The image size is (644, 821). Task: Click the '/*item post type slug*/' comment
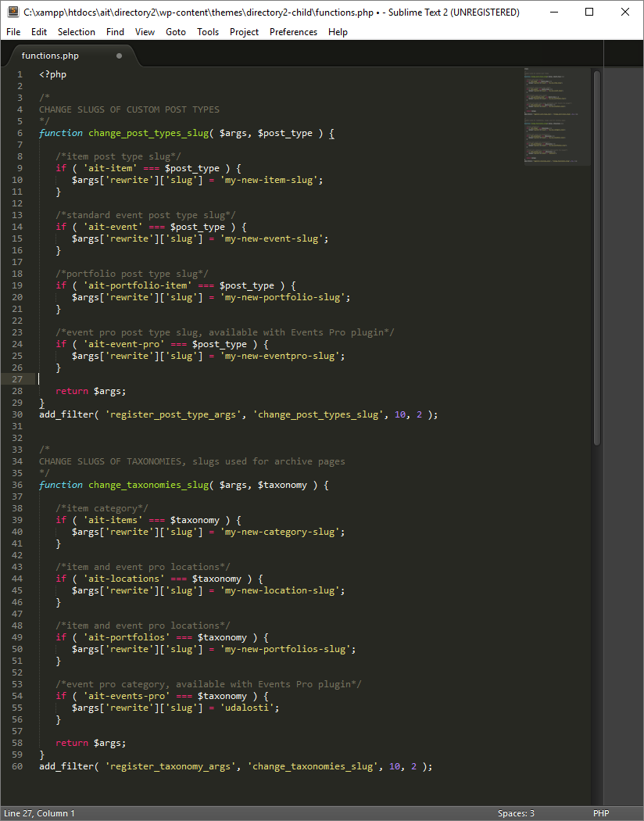pyautogui.click(x=118, y=156)
